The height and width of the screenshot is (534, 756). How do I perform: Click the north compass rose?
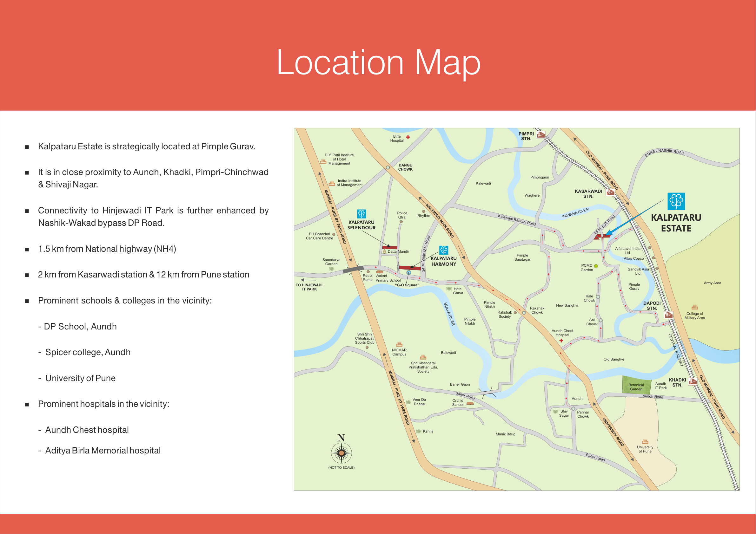342,453
